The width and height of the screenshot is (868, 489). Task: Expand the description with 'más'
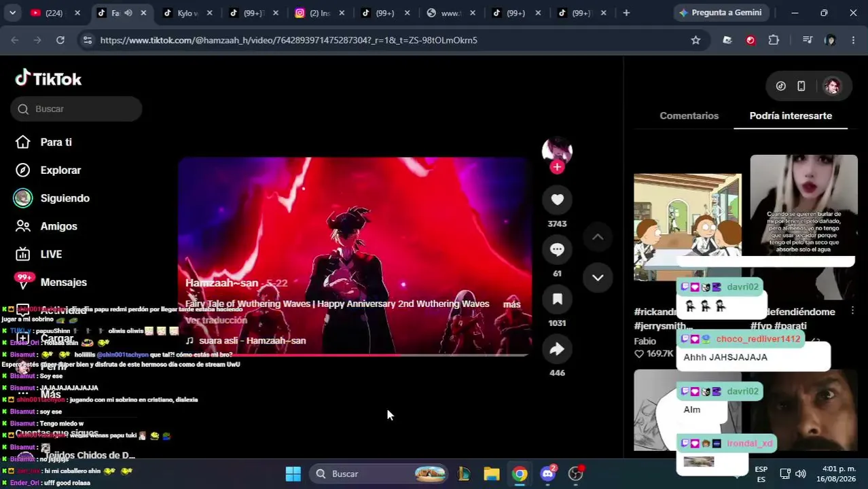511,304
